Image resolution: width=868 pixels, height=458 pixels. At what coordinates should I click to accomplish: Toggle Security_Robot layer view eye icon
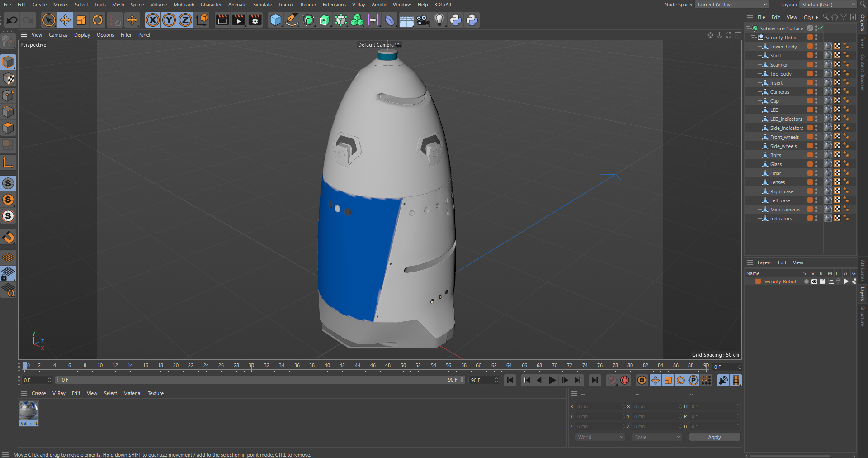814,281
